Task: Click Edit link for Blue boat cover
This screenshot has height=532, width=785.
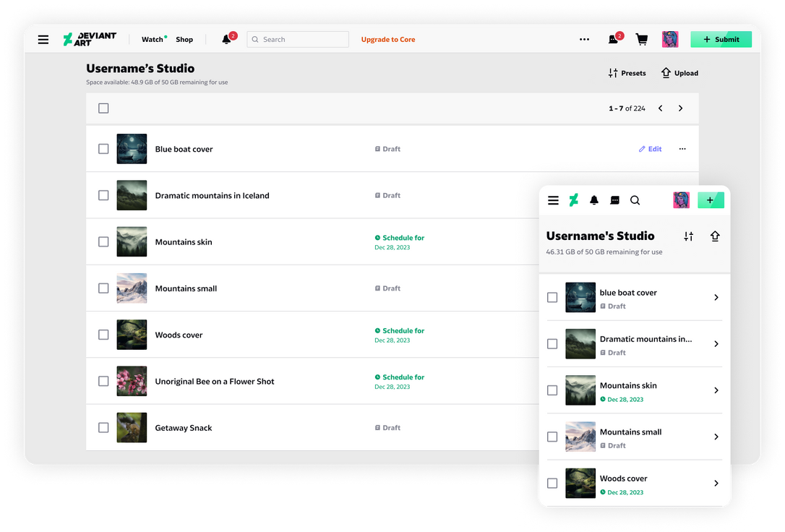Action: point(651,149)
